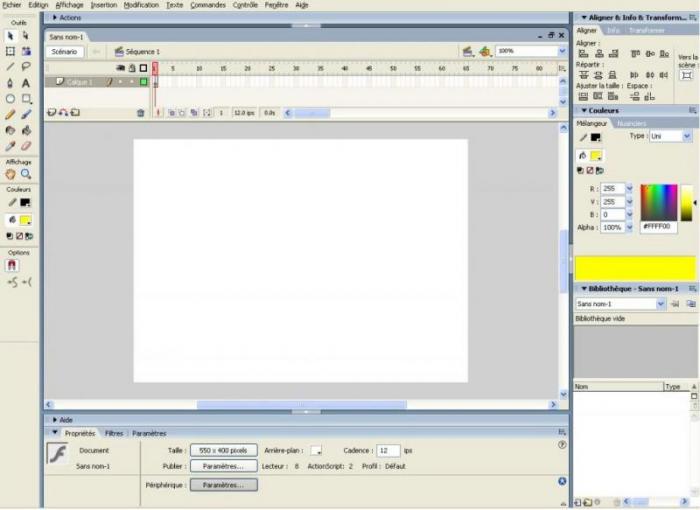This screenshot has height=510, width=700.
Task: Open the fill Type Uni dropdown
Action: click(x=687, y=136)
